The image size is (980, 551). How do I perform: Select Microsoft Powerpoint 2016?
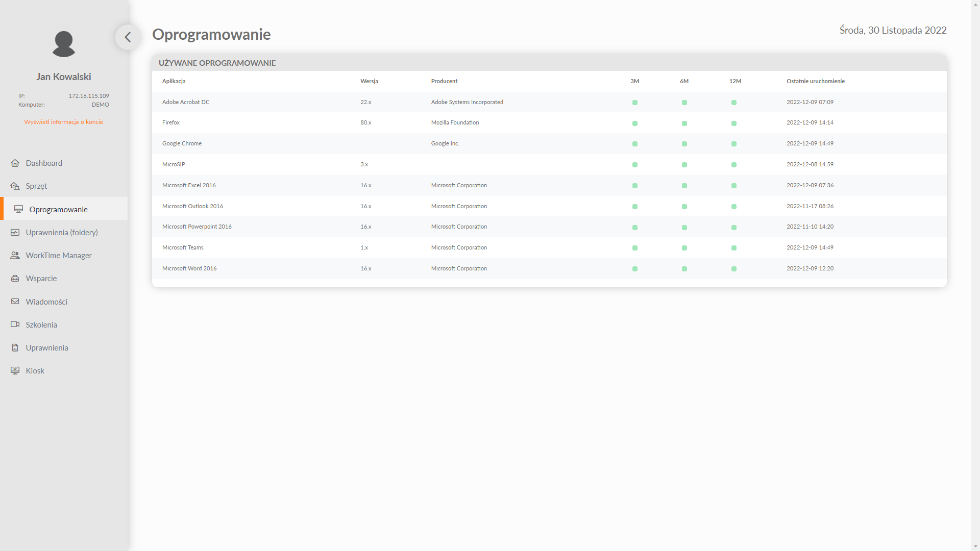[x=549, y=227]
